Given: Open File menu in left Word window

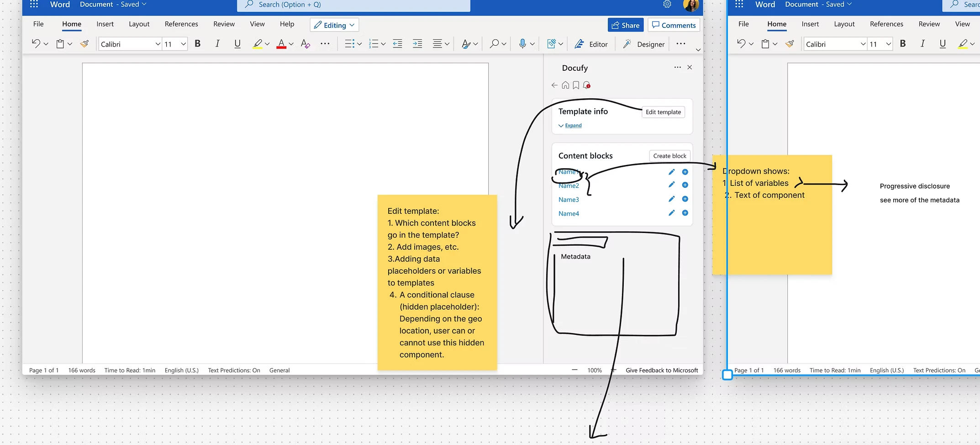Looking at the screenshot, I should (38, 24).
